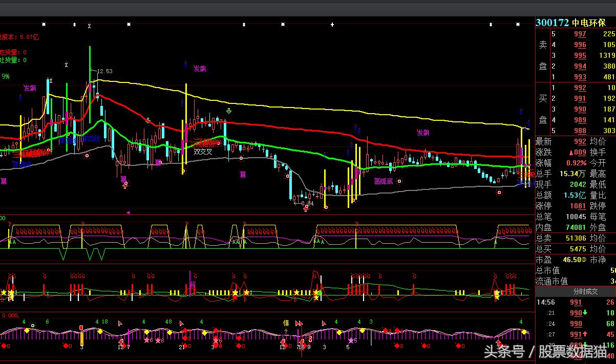Click the 内盘 value 74081

pyautogui.click(x=576, y=227)
